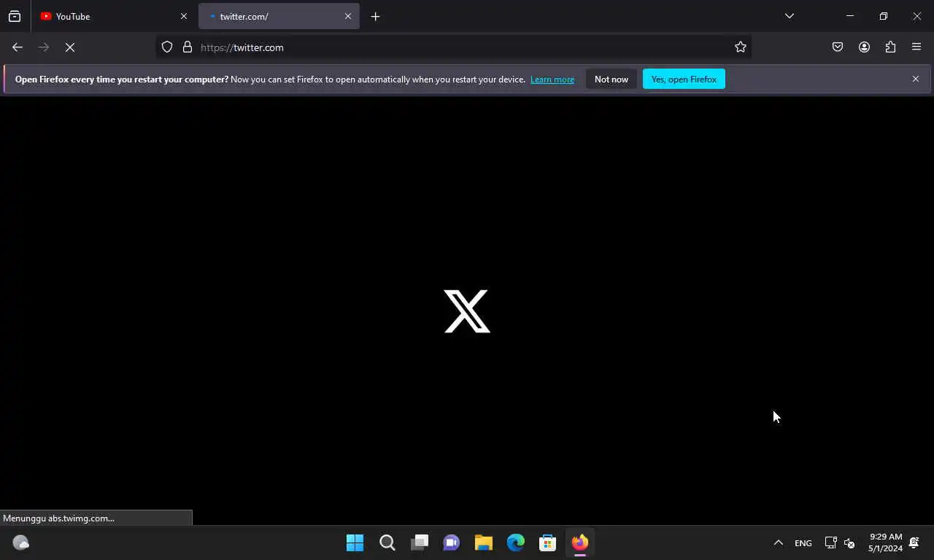This screenshot has height=560, width=934.
Task: Close the YouTube tab
Action: pos(184,16)
